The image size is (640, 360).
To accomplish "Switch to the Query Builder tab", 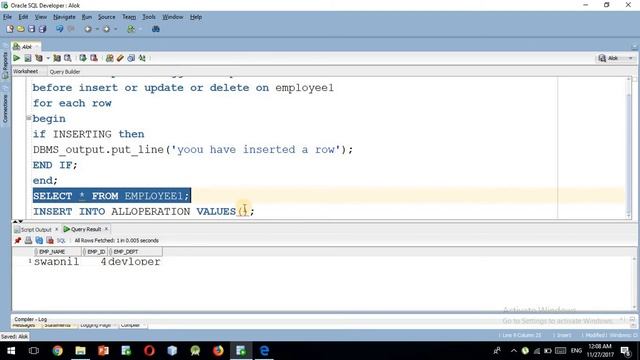I will [x=64, y=72].
